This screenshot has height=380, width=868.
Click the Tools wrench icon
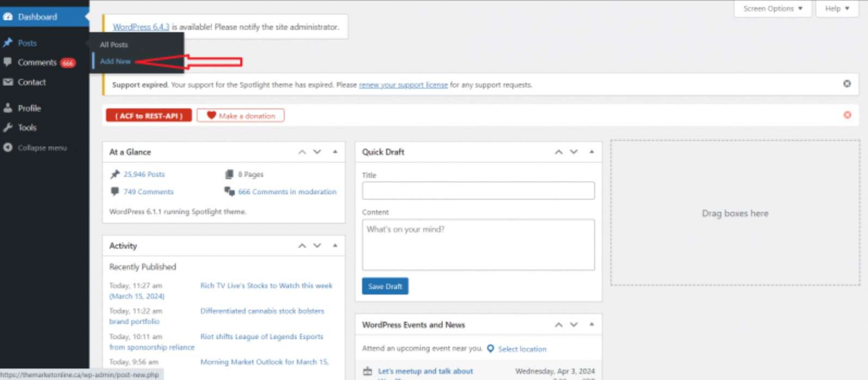click(x=8, y=127)
